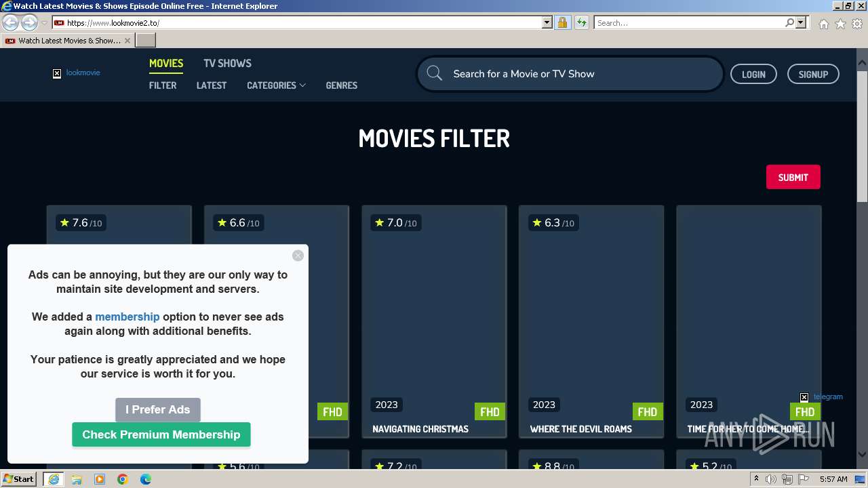This screenshot has width=868, height=488.
Task: Open the LATEST menu item
Action: click(212, 85)
